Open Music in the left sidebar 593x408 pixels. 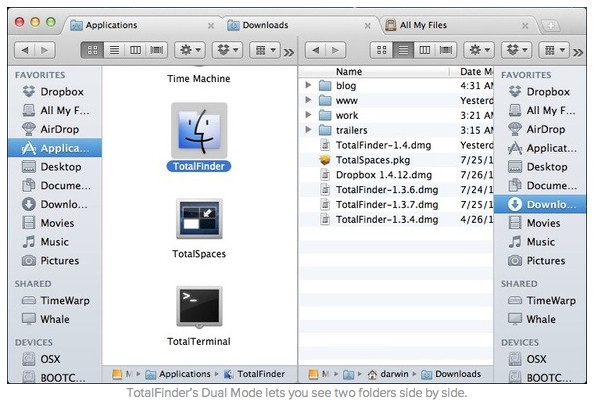coord(45,242)
